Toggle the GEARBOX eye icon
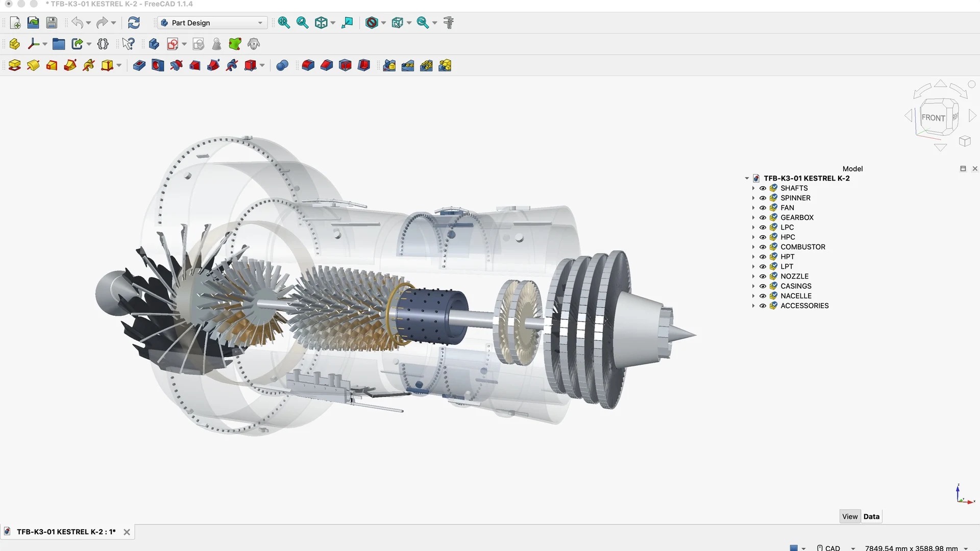Screen dimensions: 980x551 [x=763, y=218]
